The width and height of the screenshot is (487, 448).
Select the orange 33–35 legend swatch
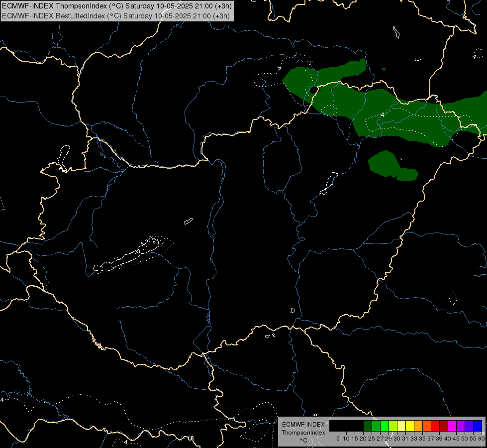point(418,426)
